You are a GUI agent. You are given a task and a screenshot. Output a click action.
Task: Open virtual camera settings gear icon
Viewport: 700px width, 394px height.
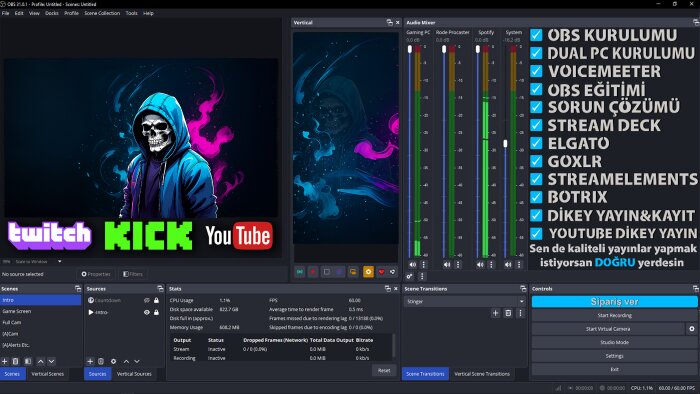pos(692,329)
